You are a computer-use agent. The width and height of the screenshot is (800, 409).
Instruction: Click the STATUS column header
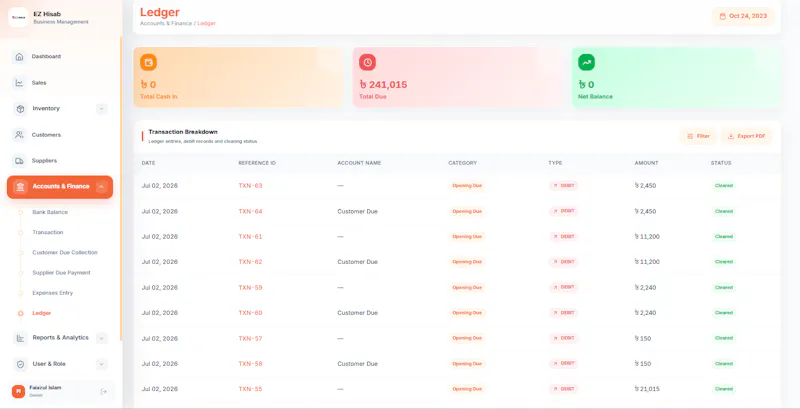[721, 163]
